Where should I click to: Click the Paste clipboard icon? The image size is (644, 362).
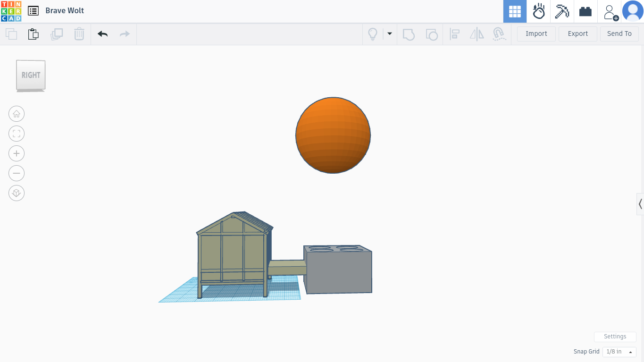pyautogui.click(x=33, y=34)
